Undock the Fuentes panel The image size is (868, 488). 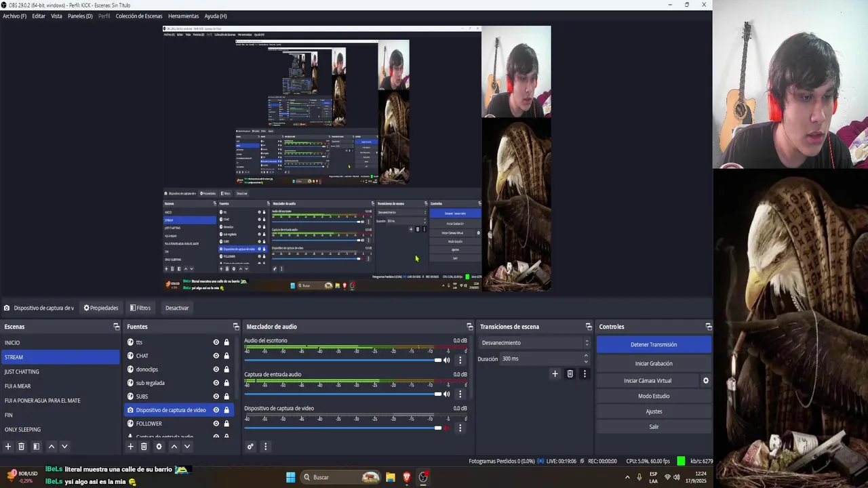coord(236,327)
